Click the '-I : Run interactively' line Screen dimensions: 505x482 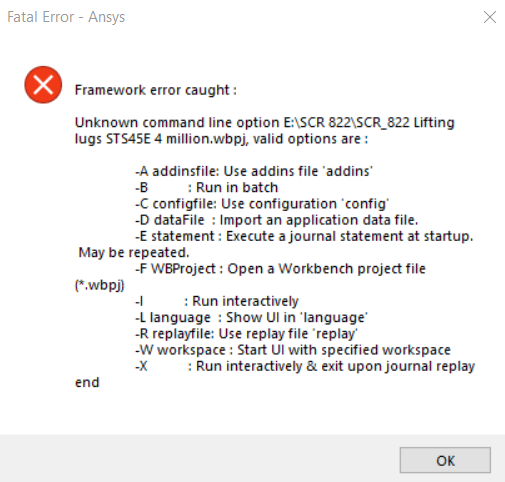[x=217, y=301]
